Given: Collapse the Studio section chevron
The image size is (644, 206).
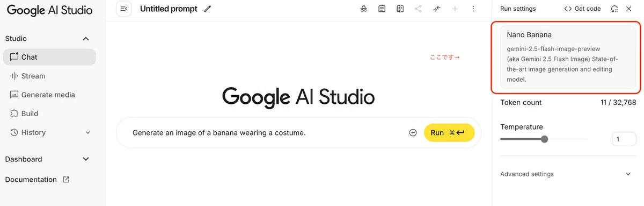Looking at the screenshot, I should tap(85, 39).
